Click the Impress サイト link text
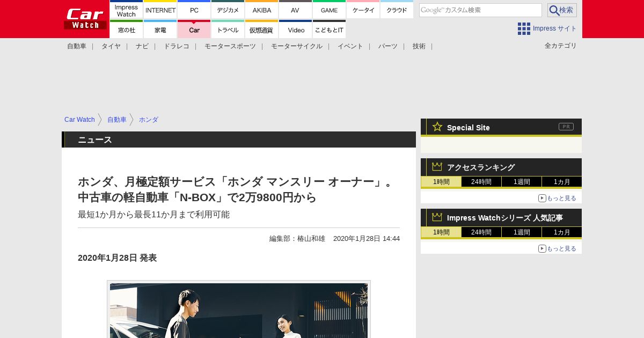 pyautogui.click(x=555, y=28)
